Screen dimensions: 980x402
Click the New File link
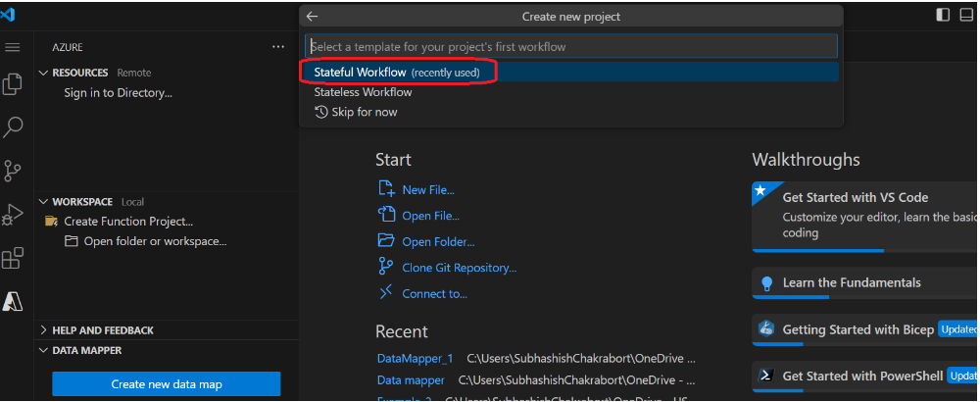[428, 190]
